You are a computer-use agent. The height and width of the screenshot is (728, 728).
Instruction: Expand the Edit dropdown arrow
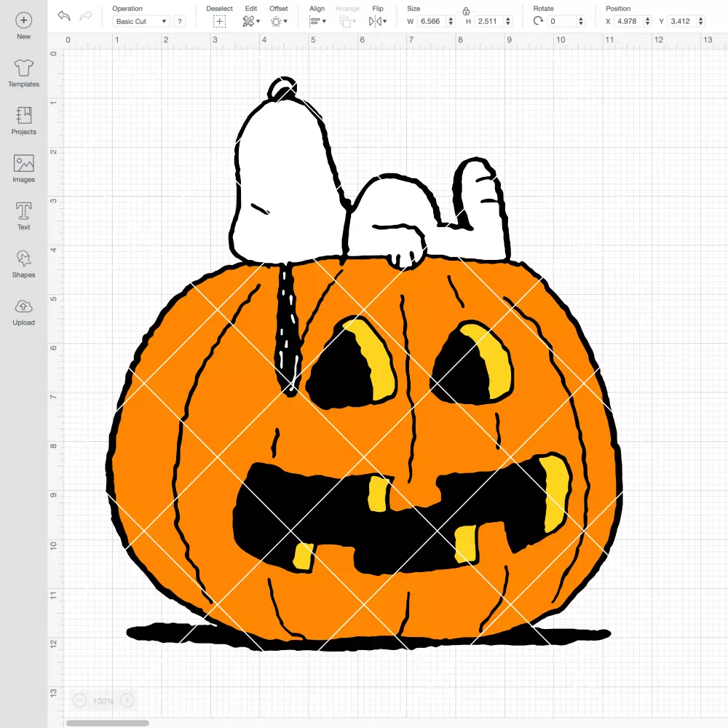(258, 21)
